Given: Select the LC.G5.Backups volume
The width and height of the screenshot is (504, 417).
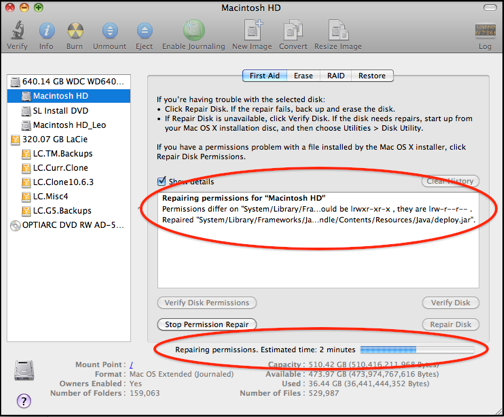Looking at the screenshot, I should [x=69, y=211].
